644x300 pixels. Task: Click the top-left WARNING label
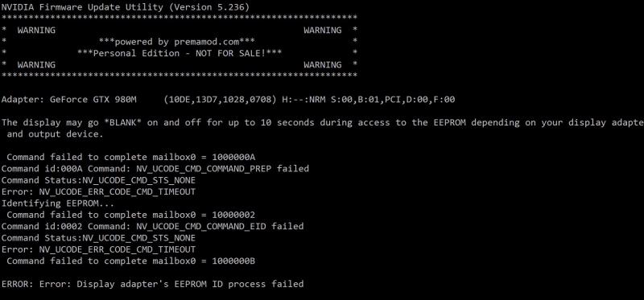(x=36, y=31)
